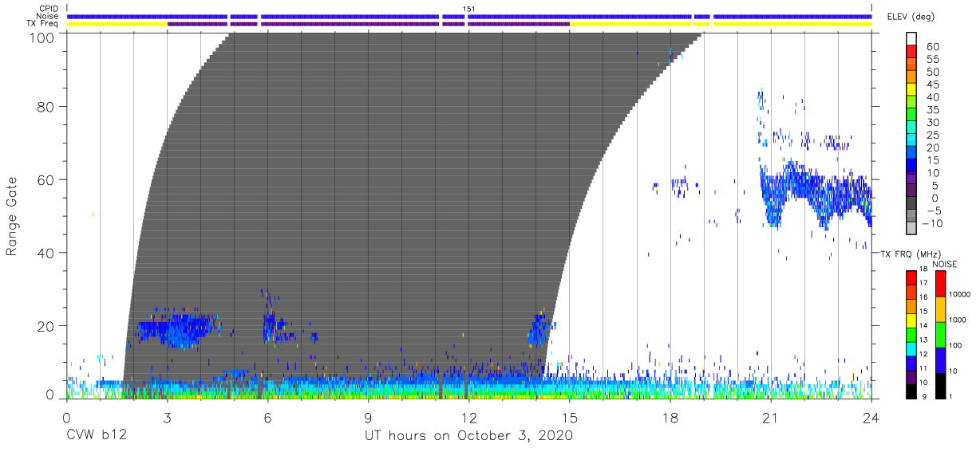The height and width of the screenshot is (452, 980).
Task: Click the white top segment of ELEV colorbar
Action: (x=912, y=39)
